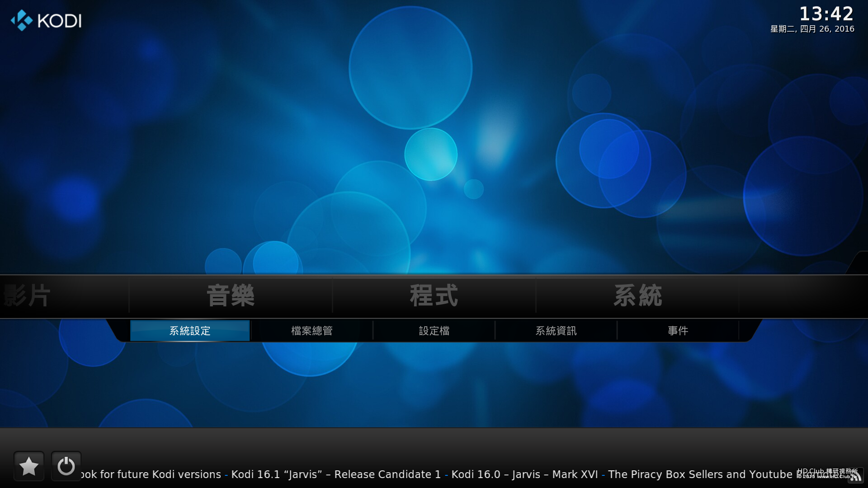
Task: Open 系統資訊 system info
Action: click(556, 331)
